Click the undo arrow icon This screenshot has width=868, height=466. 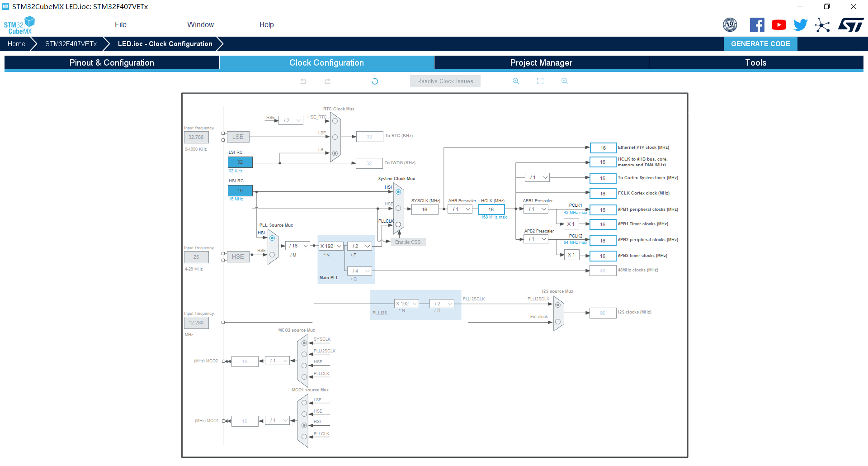tap(303, 81)
